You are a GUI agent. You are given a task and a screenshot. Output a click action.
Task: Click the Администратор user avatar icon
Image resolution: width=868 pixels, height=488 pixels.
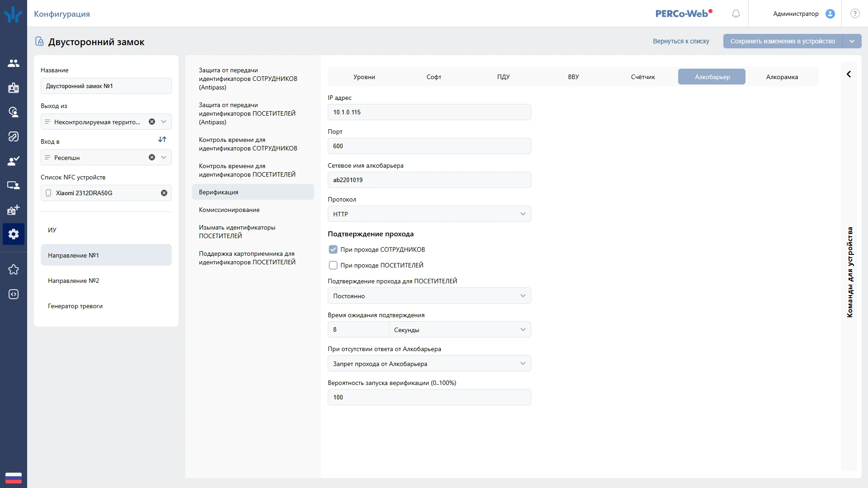830,14
